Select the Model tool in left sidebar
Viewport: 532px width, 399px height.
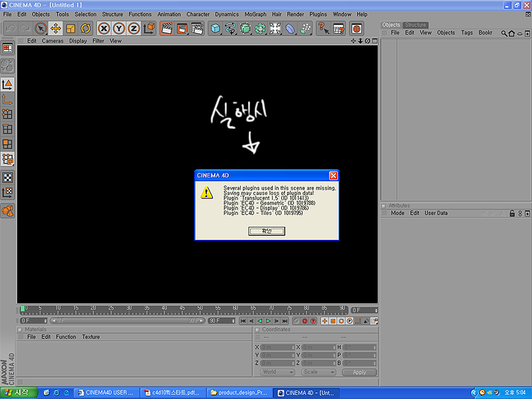point(7,84)
